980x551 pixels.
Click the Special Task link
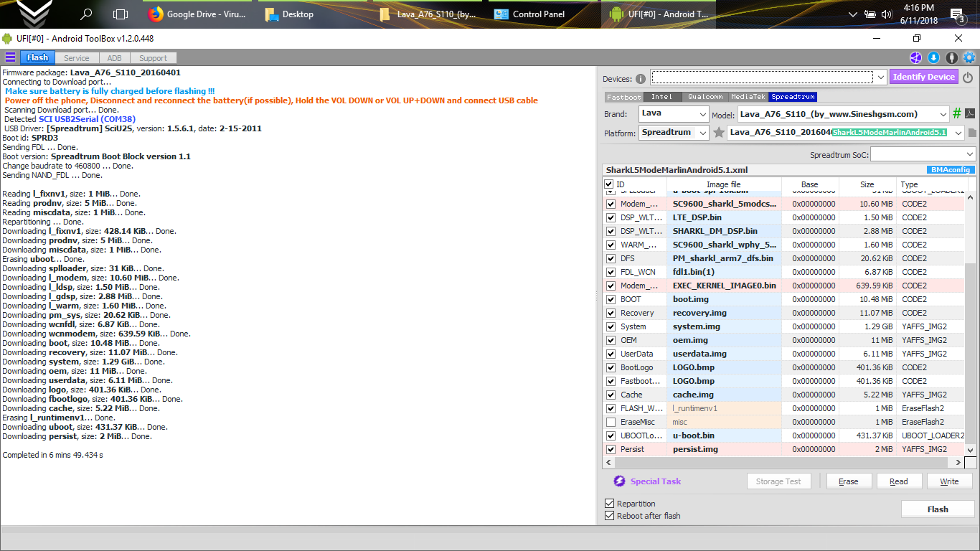coord(656,481)
